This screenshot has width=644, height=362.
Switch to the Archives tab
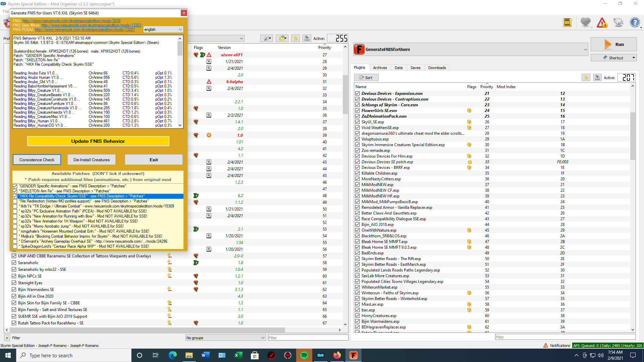coord(380,68)
